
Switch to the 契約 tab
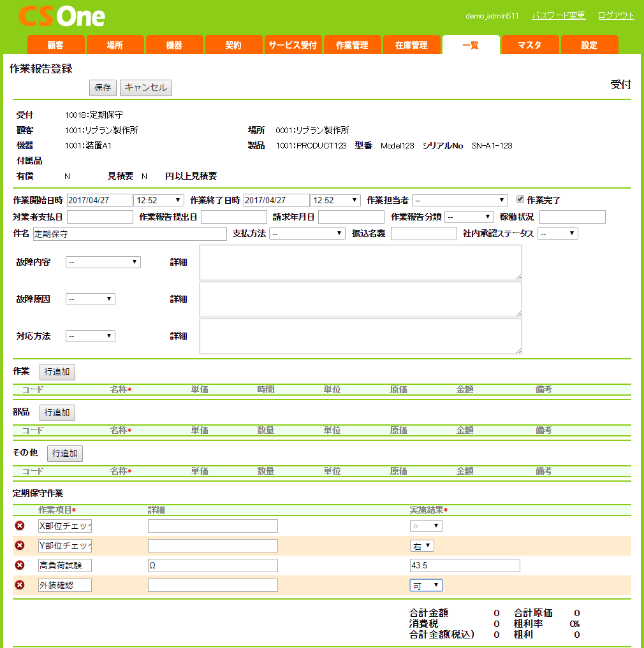[x=233, y=45]
